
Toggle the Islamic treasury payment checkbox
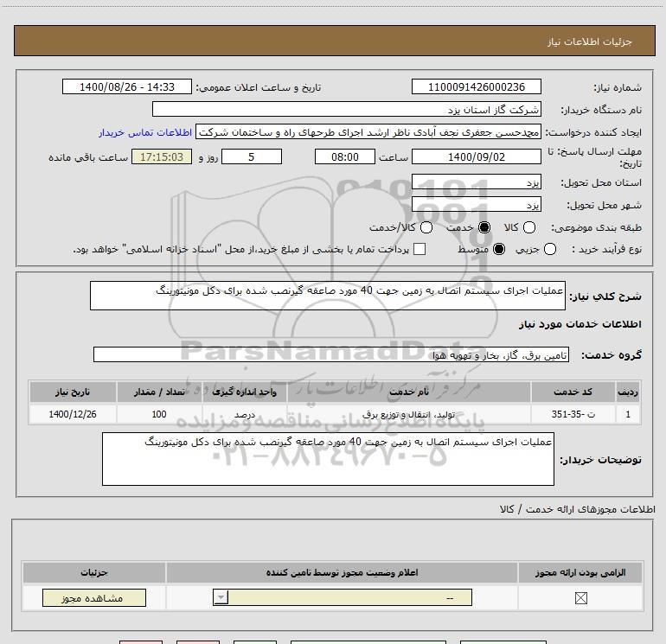(x=419, y=249)
